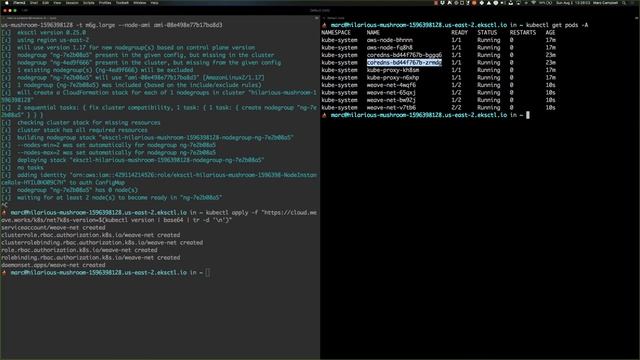Click pod name coredns-bd44f767b-bggq6
The image size is (640, 360).
coord(404,55)
